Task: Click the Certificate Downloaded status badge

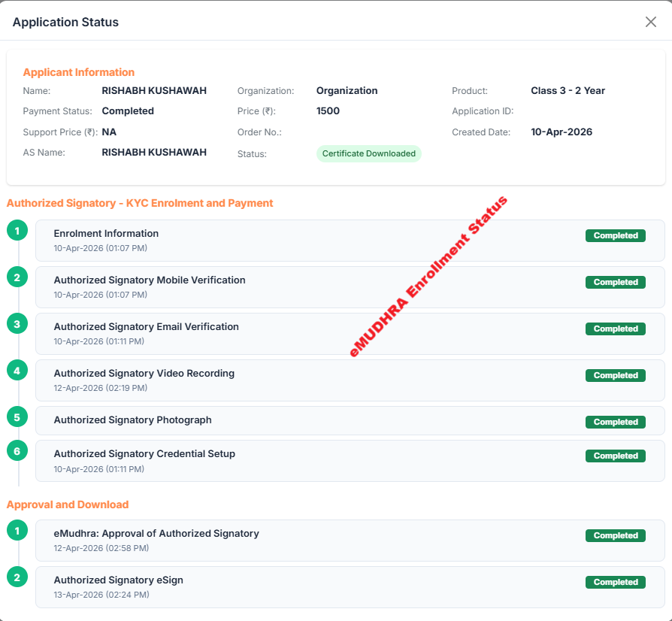Action: (368, 153)
